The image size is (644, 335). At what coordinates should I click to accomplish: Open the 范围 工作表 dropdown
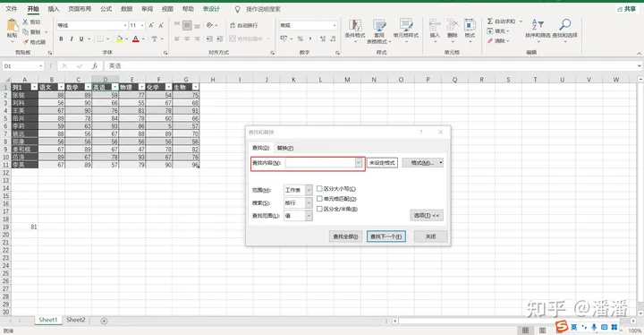(309, 190)
